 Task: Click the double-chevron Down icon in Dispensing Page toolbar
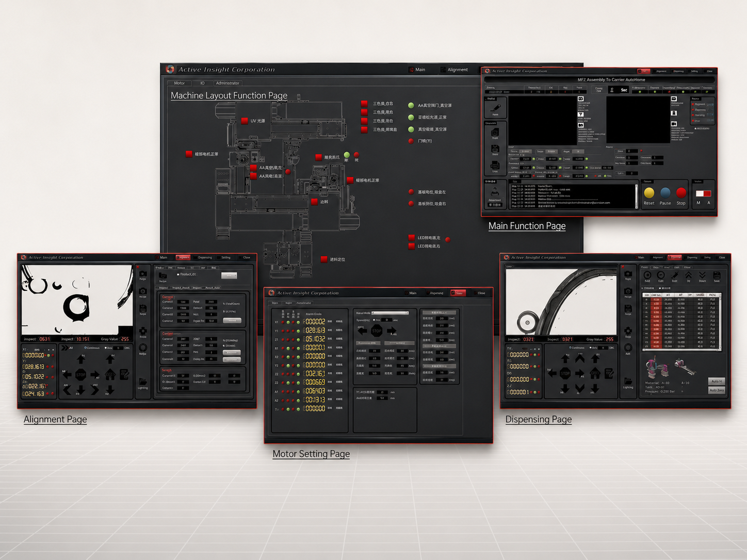tap(702, 275)
